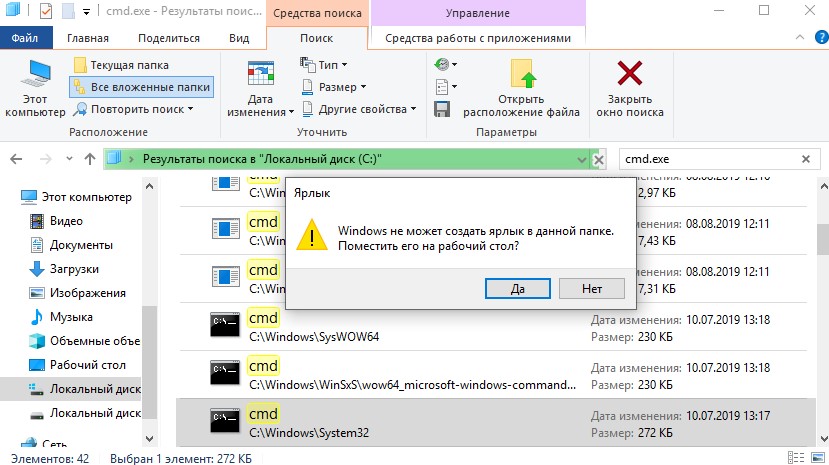Click cmd icon for the System32 result
This screenshot has height=465, width=829.
[x=225, y=421]
